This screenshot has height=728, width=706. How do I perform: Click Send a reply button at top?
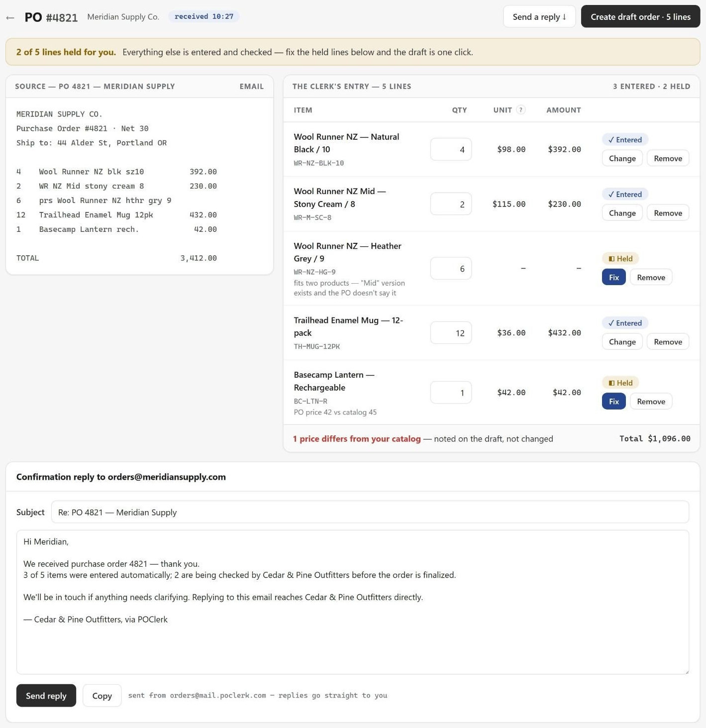pos(539,16)
